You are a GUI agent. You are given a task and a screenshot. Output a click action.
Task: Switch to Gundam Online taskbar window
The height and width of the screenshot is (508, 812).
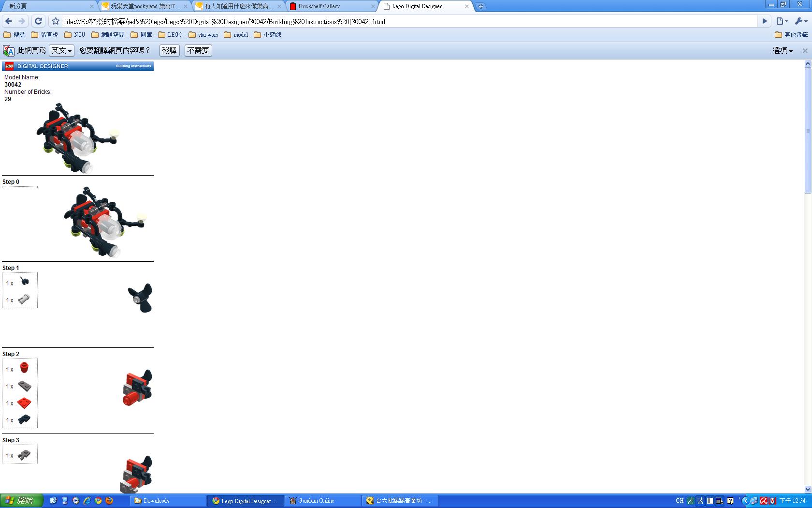tap(323, 501)
